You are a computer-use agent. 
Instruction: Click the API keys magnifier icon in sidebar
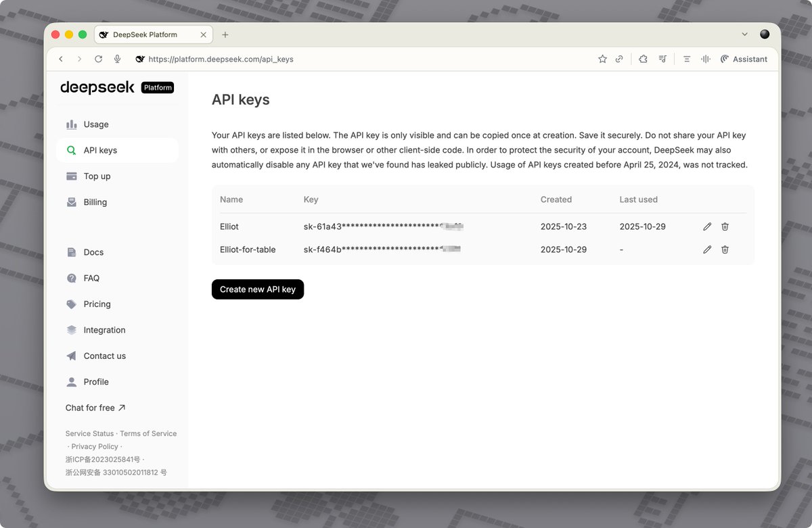point(71,150)
